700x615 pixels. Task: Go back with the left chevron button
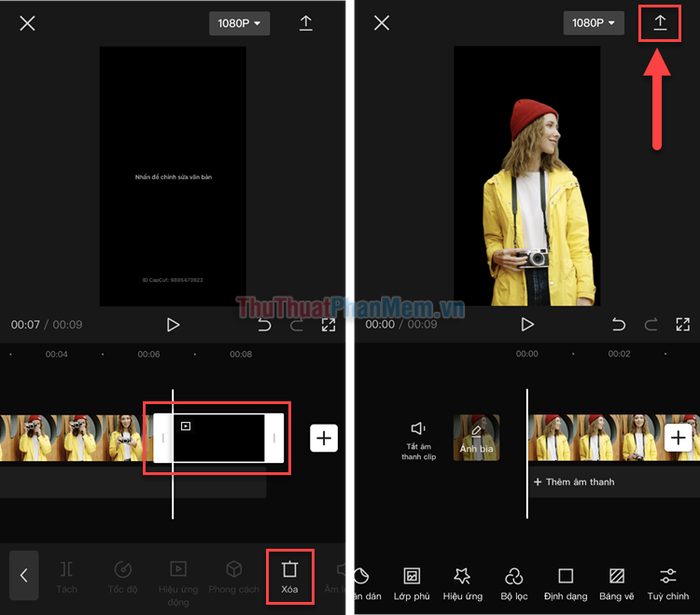click(24, 575)
